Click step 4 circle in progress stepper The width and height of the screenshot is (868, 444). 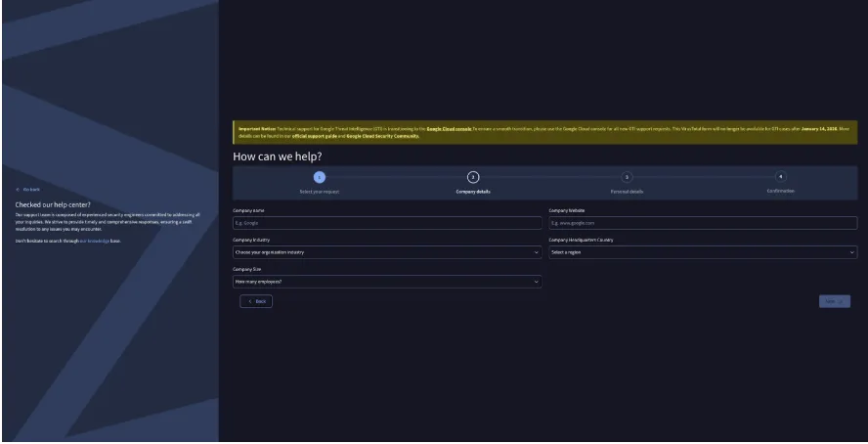pos(781,177)
